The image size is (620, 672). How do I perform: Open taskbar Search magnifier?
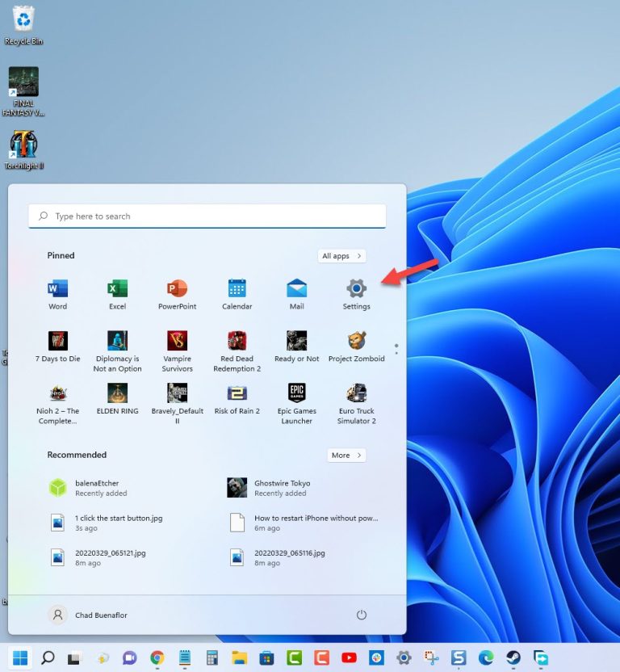(47, 657)
